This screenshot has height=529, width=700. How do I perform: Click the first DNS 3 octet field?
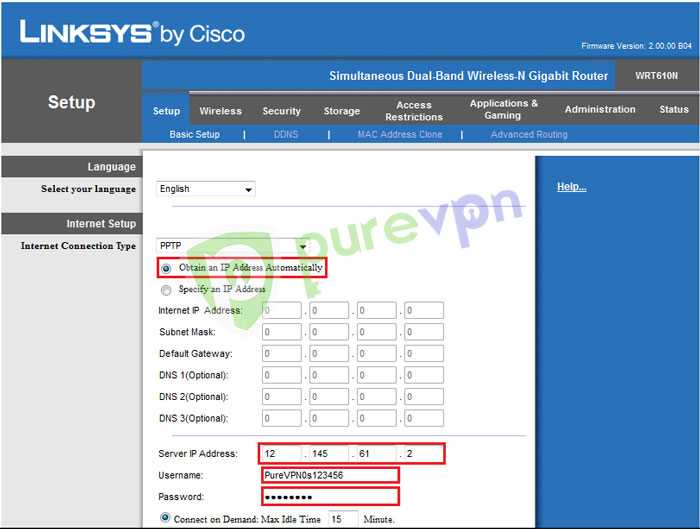pos(282,418)
